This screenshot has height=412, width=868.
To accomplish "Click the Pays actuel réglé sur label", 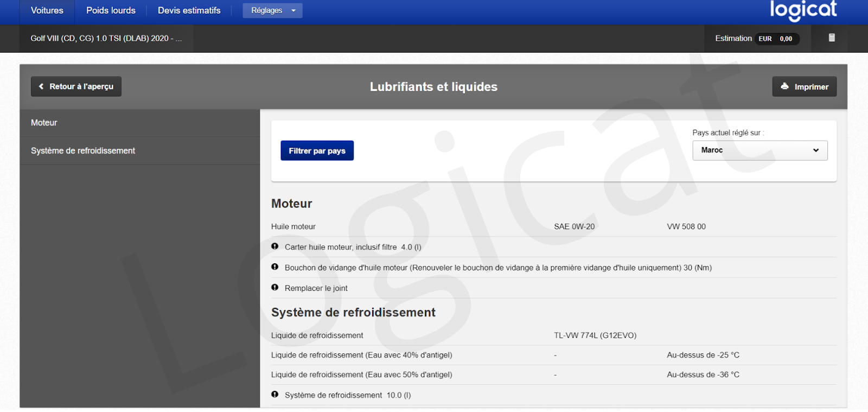I will point(728,132).
